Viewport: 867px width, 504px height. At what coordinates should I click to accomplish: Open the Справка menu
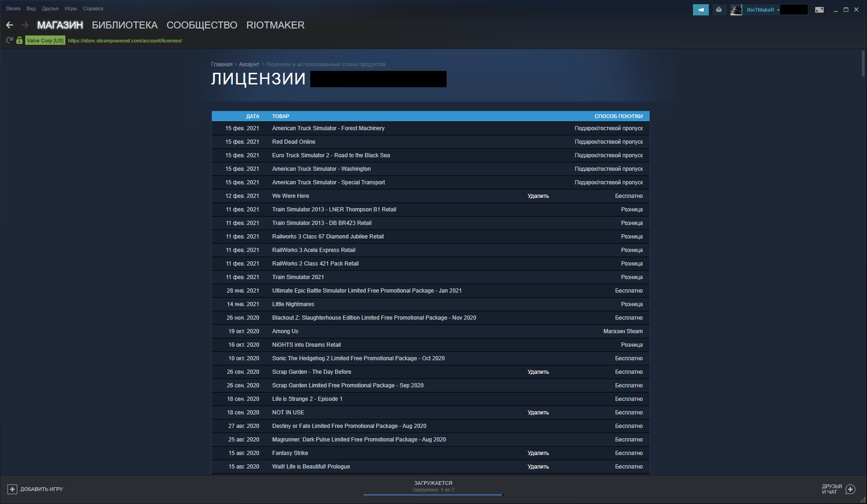[93, 8]
